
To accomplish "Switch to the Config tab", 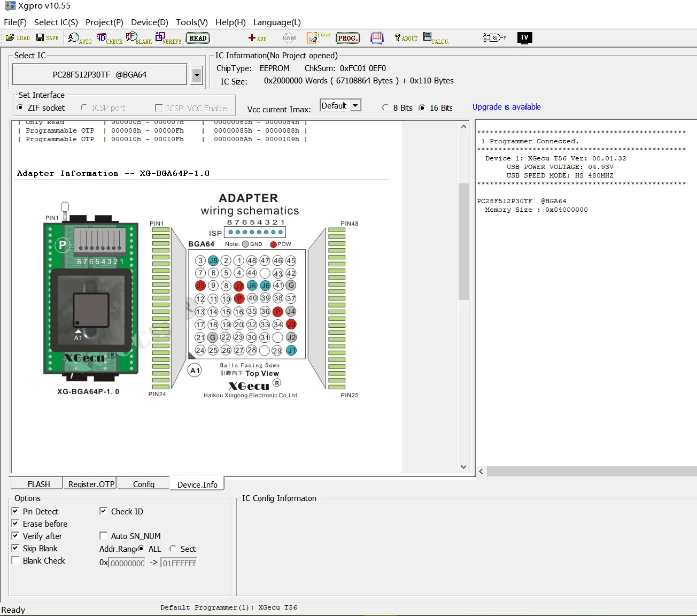I will [x=144, y=484].
